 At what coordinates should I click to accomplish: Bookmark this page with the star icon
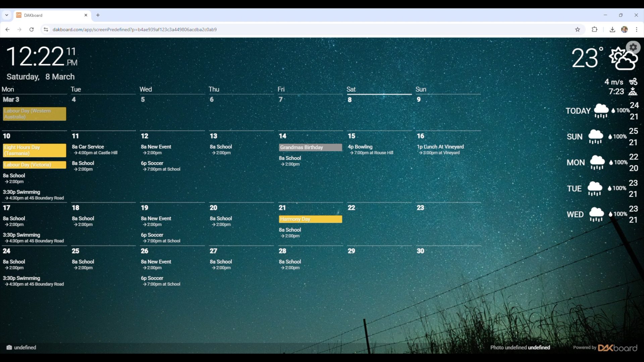click(x=577, y=29)
